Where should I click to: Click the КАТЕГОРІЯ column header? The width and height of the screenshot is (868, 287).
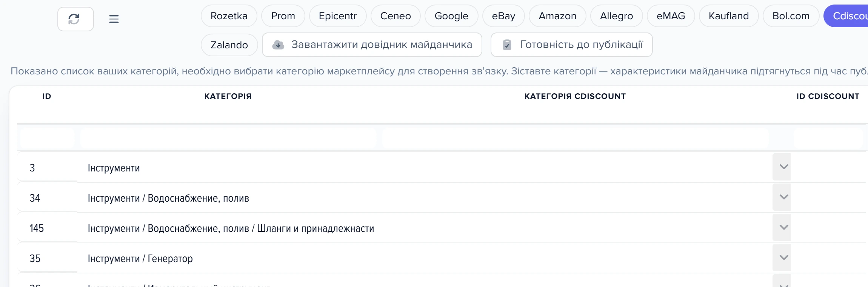(x=228, y=96)
